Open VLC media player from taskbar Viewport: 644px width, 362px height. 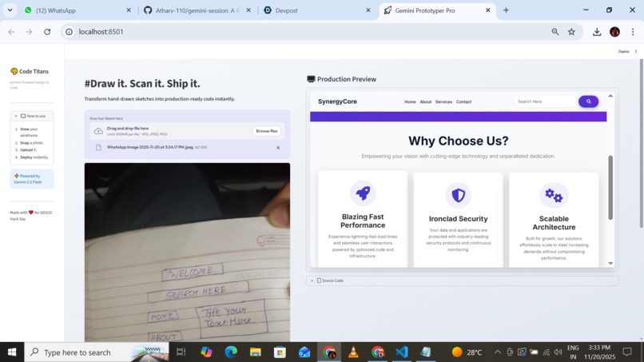click(353, 352)
